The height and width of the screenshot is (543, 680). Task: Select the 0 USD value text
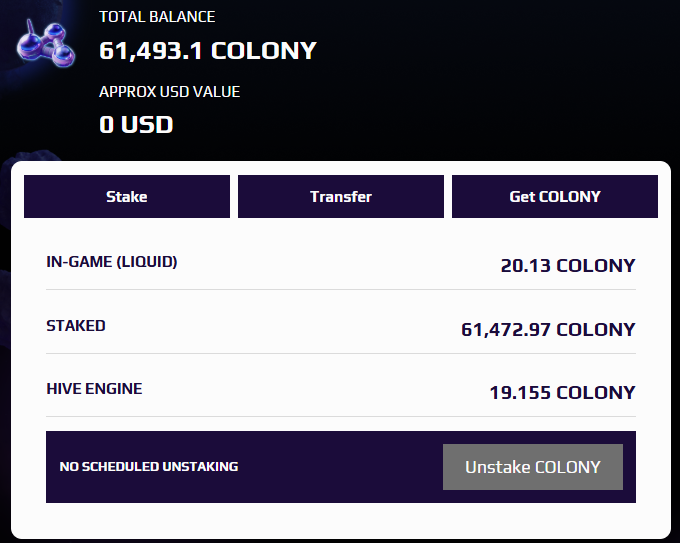coord(136,125)
